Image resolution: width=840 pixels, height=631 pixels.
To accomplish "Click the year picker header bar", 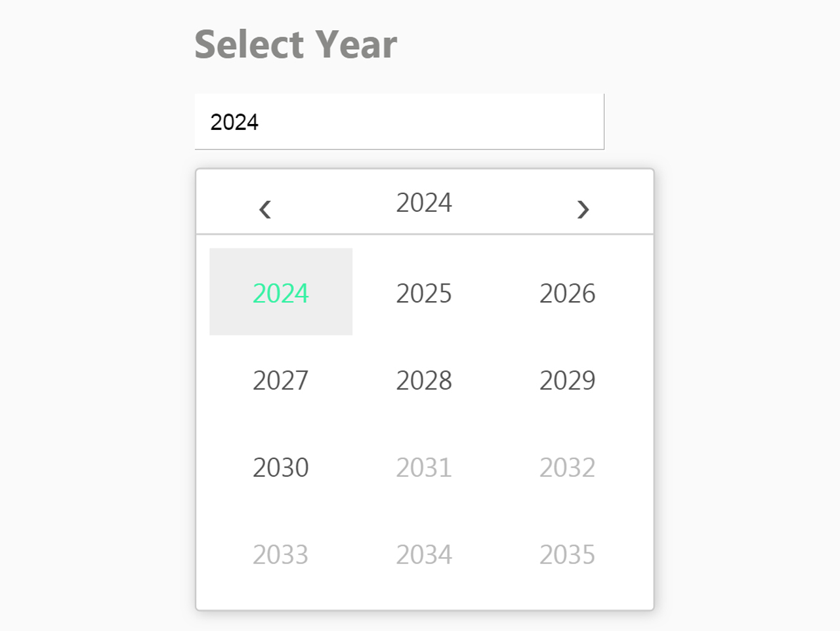I will tap(425, 202).
